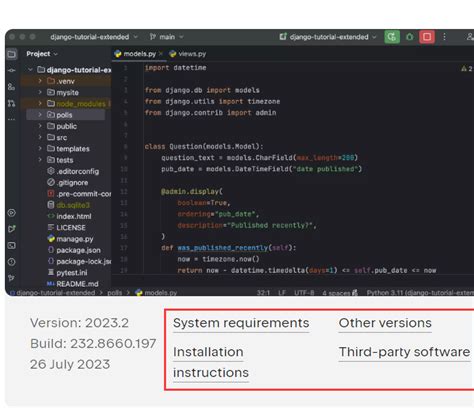The height and width of the screenshot is (408, 474).
Task: Open the Terminal tool window icon
Action: click(12, 246)
